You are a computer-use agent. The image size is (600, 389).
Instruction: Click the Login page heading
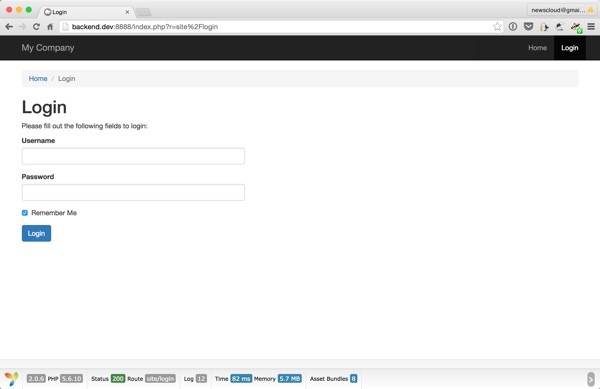[44, 107]
